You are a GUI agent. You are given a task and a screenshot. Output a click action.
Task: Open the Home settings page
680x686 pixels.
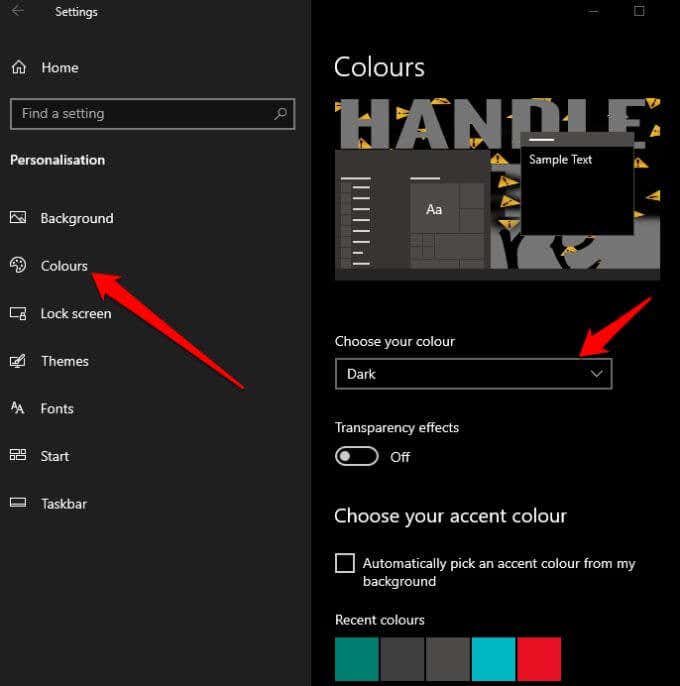[60, 68]
